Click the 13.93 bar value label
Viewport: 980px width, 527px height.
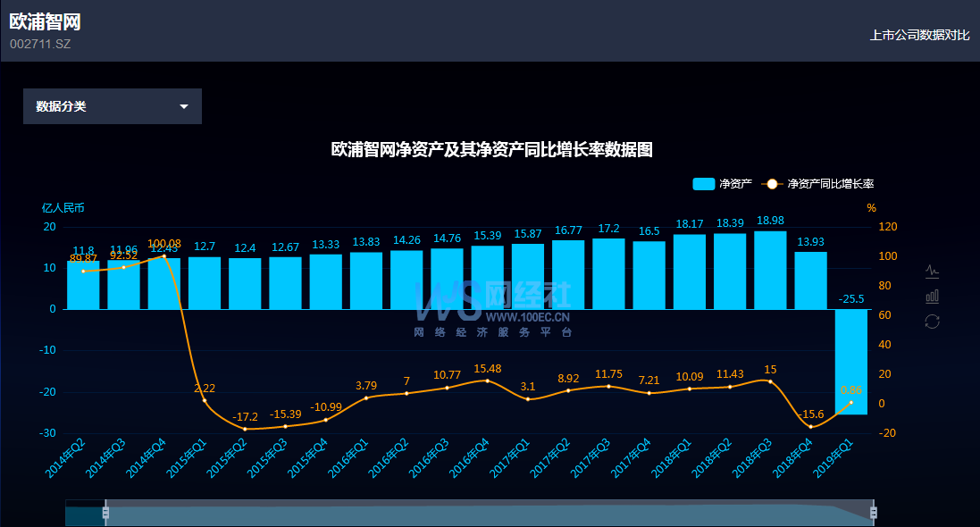tap(810, 242)
